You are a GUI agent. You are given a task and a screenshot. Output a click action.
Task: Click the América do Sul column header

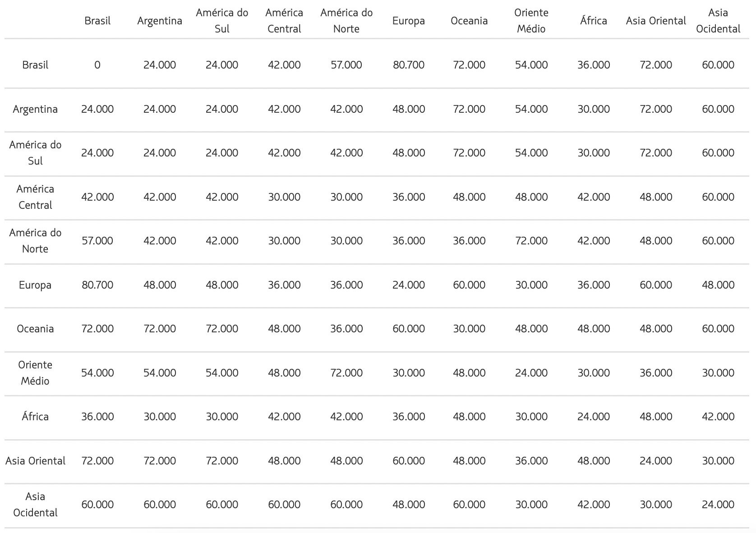point(221,21)
